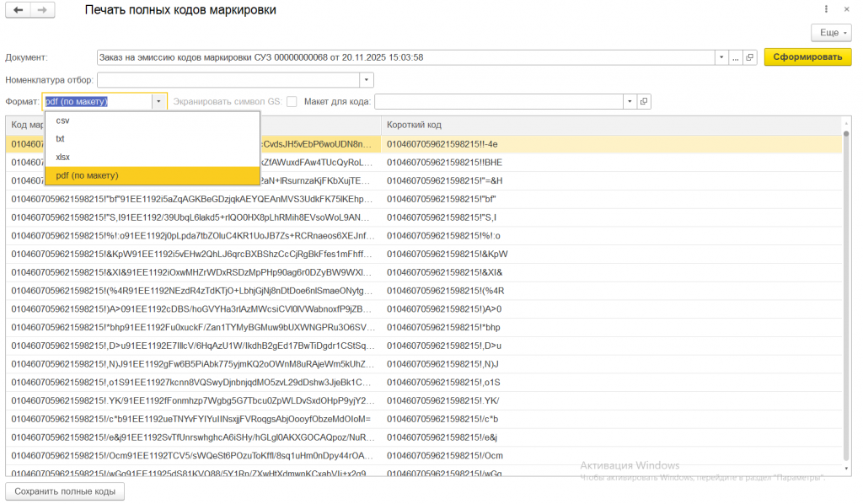Pick the txt format option

click(61, 138)
